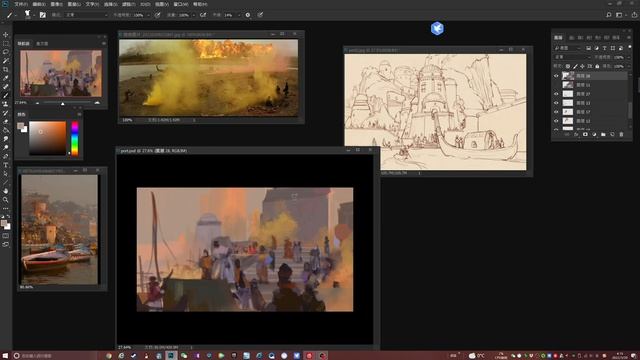Select the Magic Wand tool
This screenshot has width=640, height=360.
pos(6,60)
